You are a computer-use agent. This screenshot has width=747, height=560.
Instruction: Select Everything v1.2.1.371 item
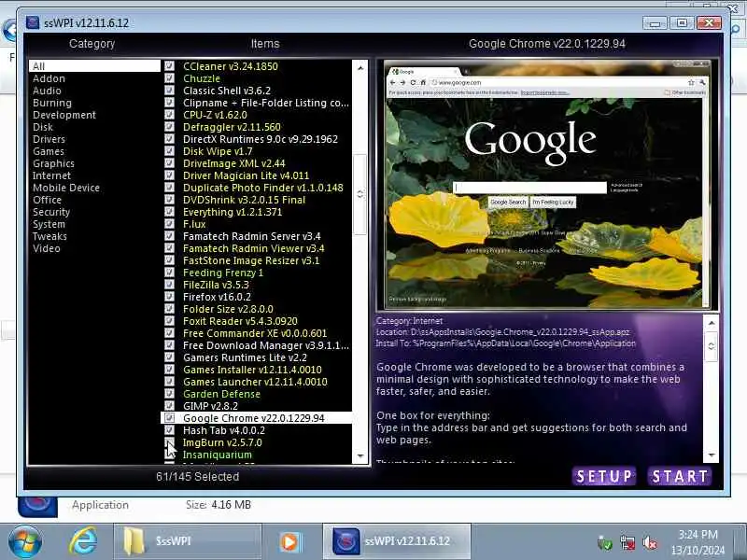click(233, 212)
